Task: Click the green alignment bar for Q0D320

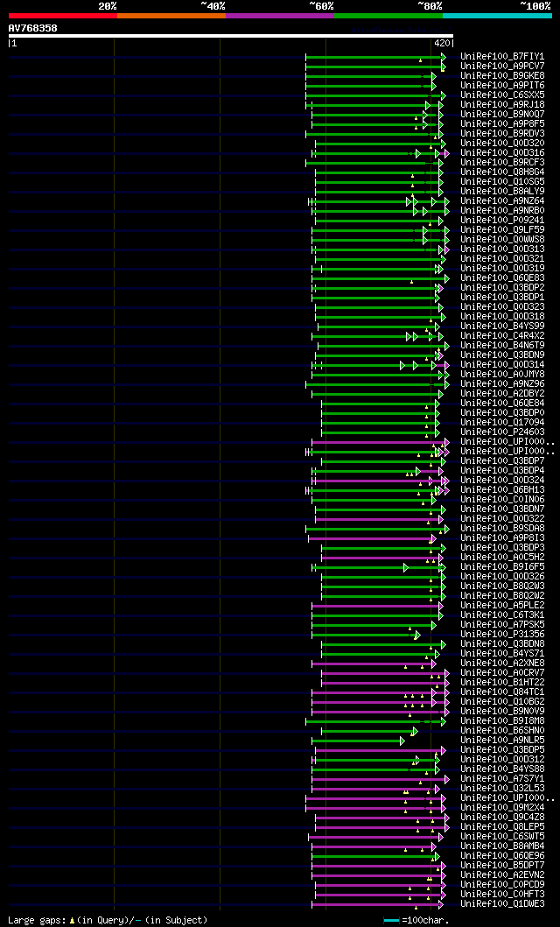Action: click(x=379, y=143)
